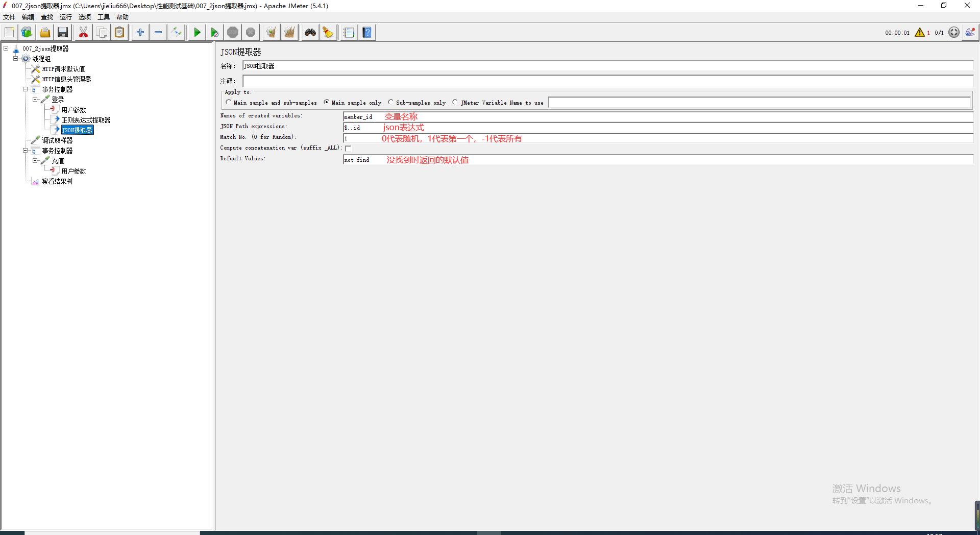The image size is (980, 535).
Task: Select 用户参数 under 充值
Action: click(x=73, y=171)
